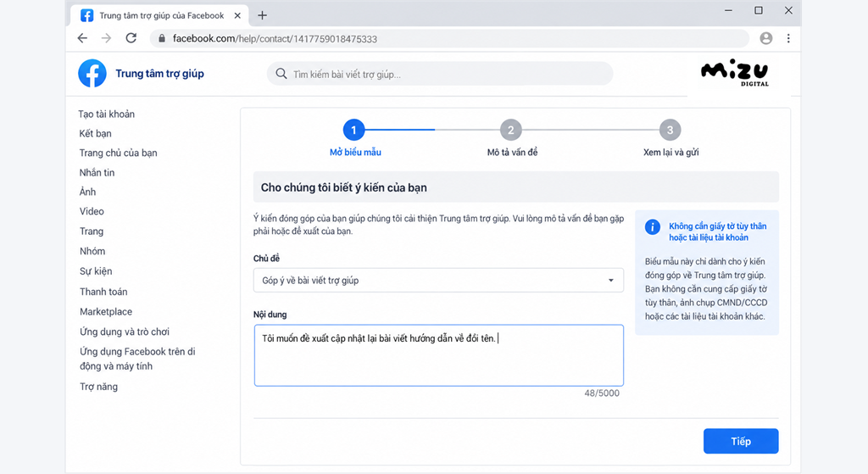Open Kết bạn in sidebar
The image size is (868, 474).
[x=95, y=133]
